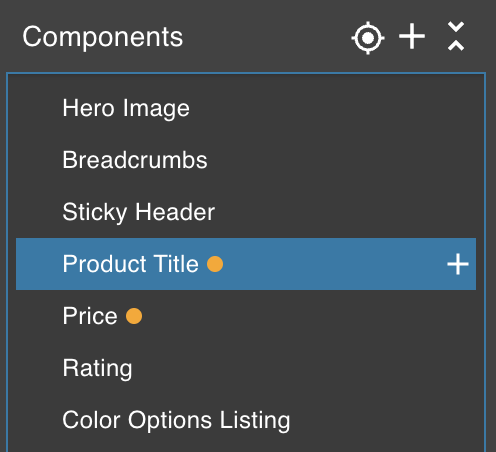This screenshot has height=452, width=496.
Task: Click empty space right of Hero Image
Action: click(333, 108)
